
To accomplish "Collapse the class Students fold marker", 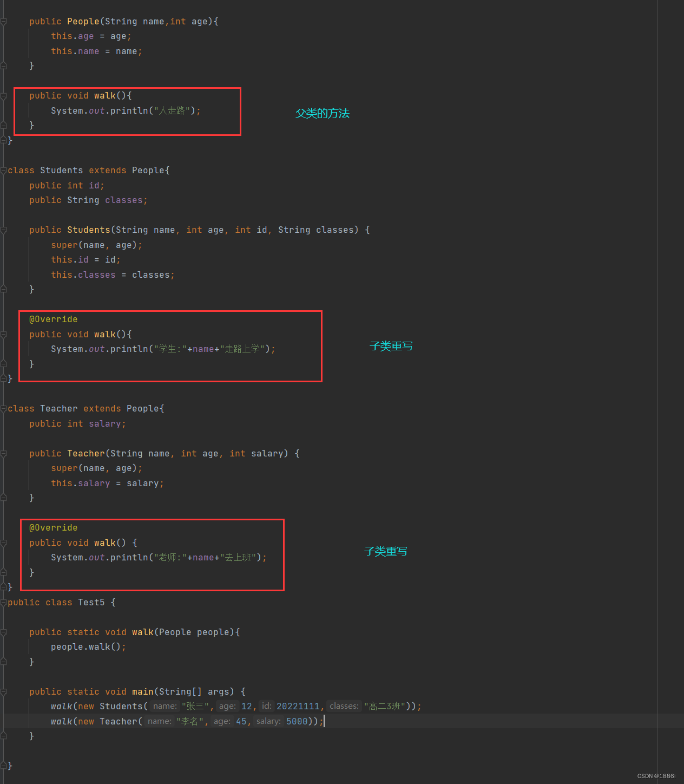I will coord(4,171).
